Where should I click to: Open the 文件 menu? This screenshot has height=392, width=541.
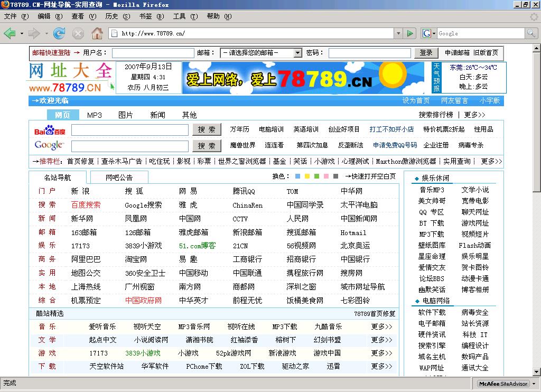tap(16, 16)
